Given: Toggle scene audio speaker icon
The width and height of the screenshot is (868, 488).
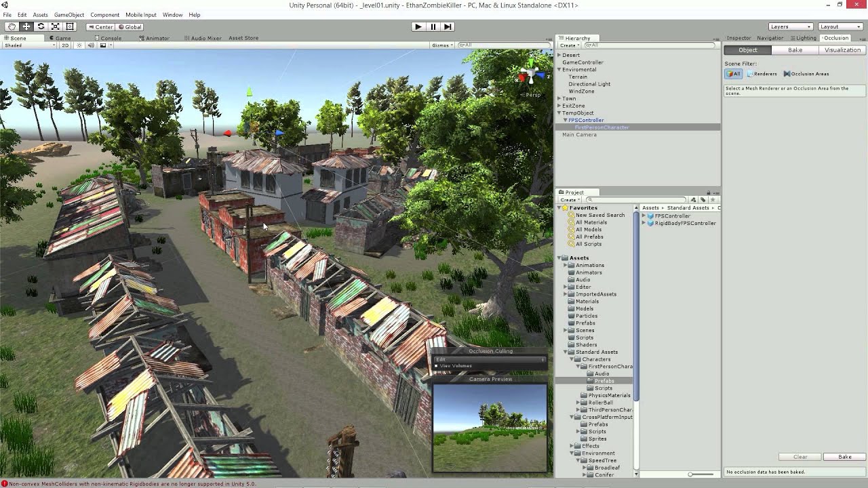Looking at the screenshot, I should (91, 45).
